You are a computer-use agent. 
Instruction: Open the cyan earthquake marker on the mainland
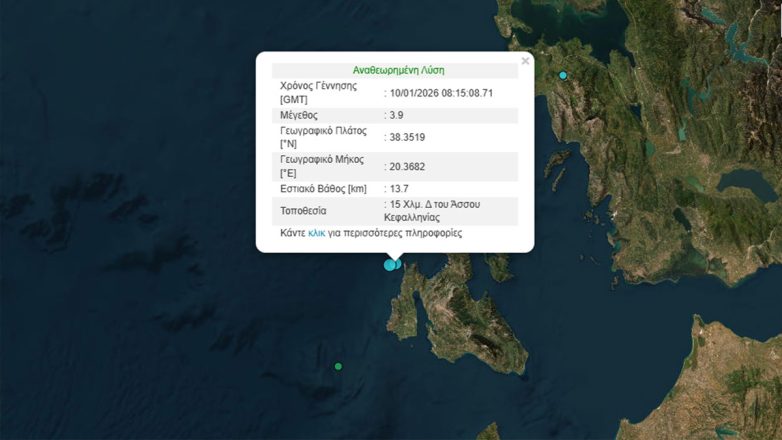coord(563,76)
